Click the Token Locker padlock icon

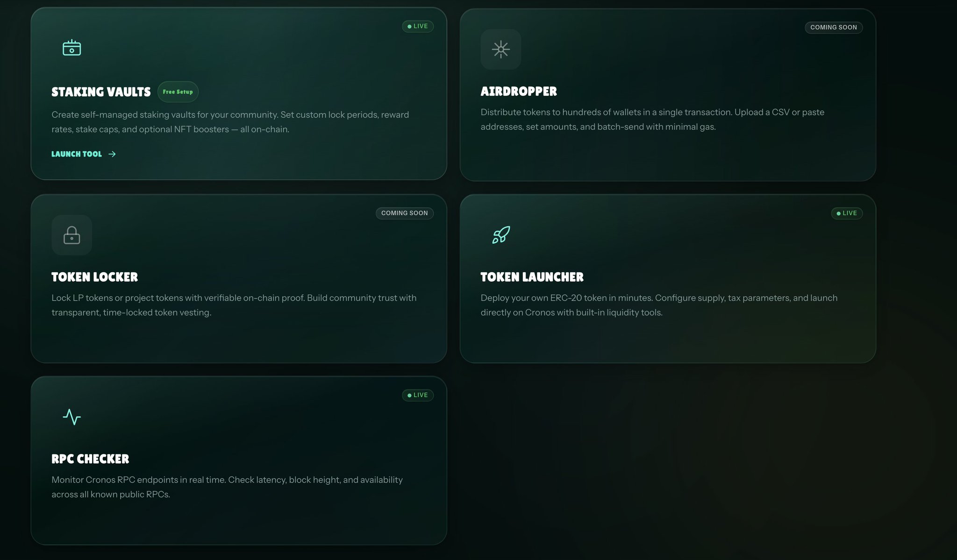coord(71,235)
